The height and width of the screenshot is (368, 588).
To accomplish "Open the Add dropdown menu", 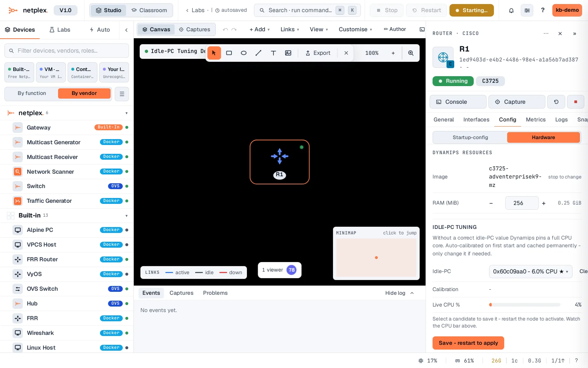I will coord(259,29).
